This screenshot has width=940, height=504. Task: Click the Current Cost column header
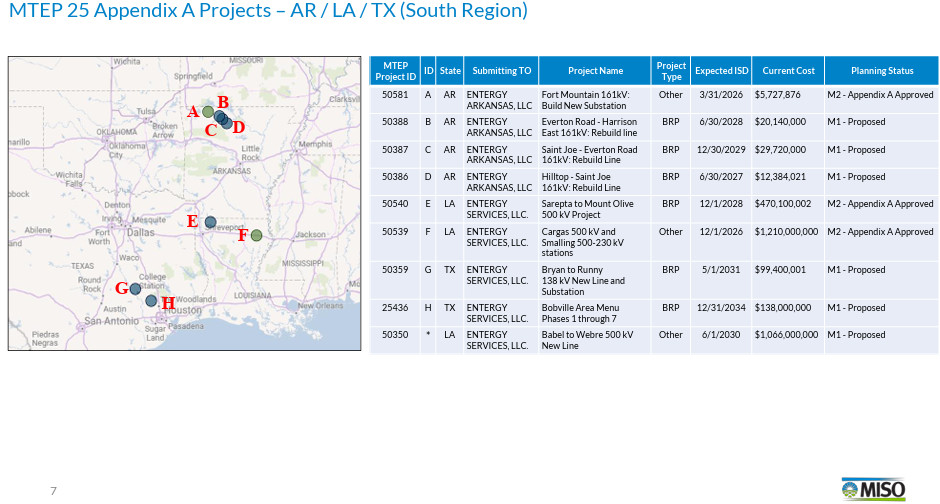(x=788, y=71)
